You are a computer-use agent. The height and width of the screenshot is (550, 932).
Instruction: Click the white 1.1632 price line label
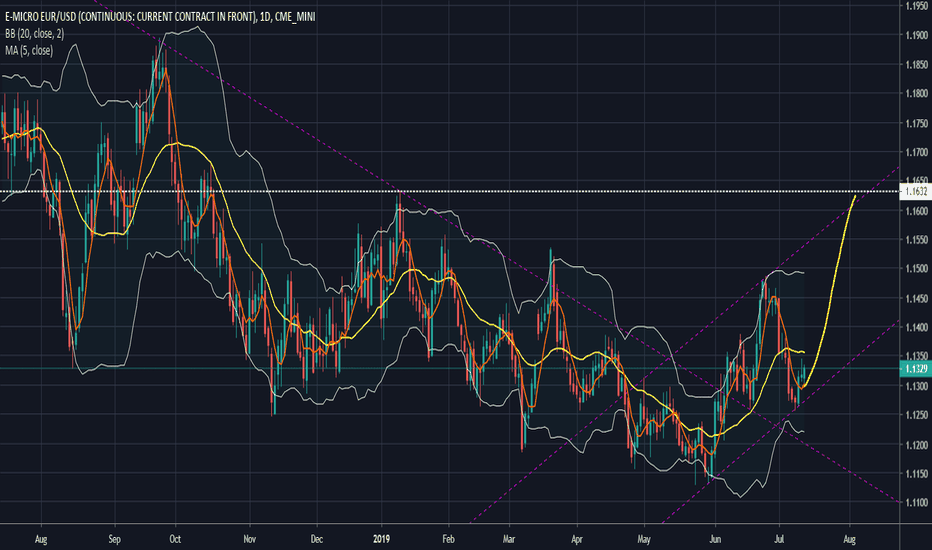[x=915, y=191]
